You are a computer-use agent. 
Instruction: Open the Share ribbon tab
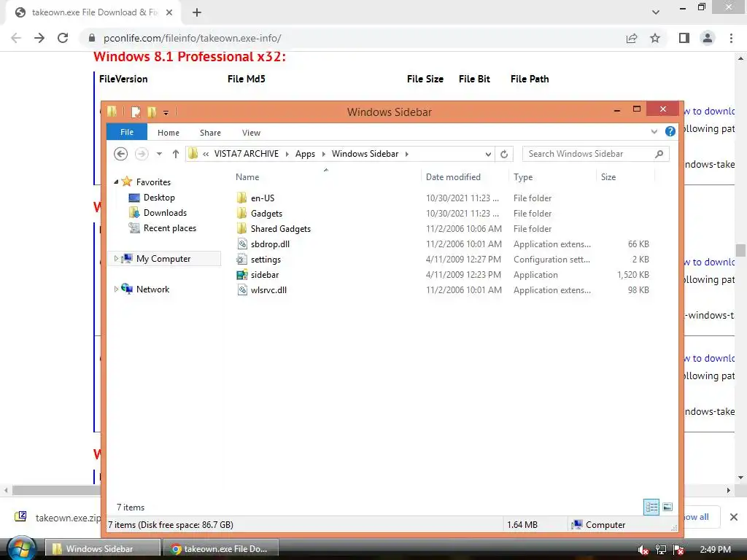pyautogui.click(x=210, y=133)
